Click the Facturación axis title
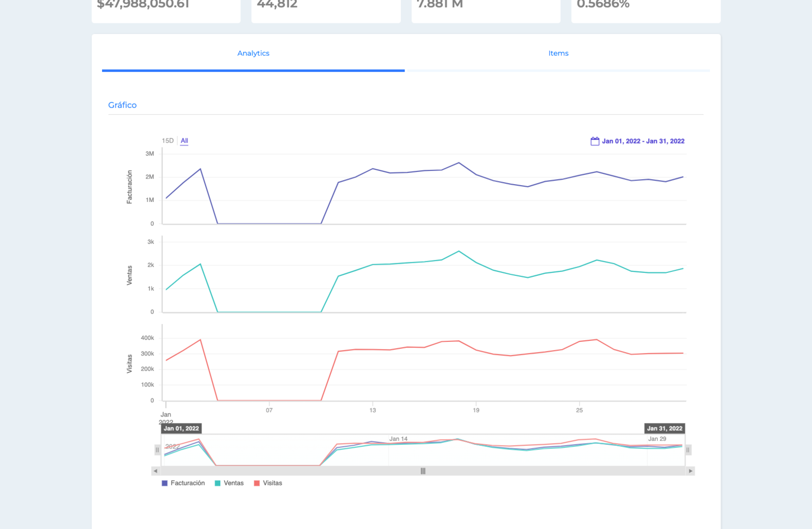 129,187
